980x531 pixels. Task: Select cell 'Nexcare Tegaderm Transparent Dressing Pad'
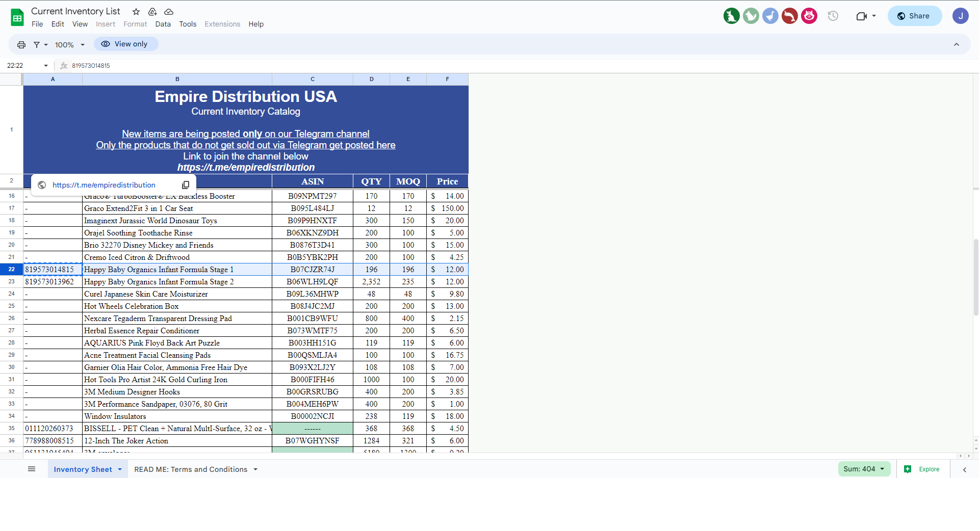177,318
